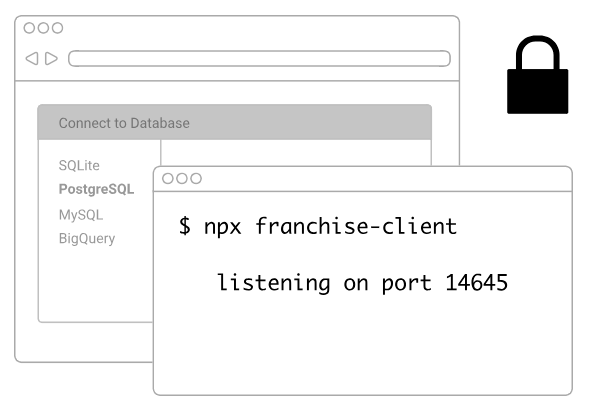Select the PostgreSQL database option
591x405 pixels.
pyautogui.click(x=96, y=189)
